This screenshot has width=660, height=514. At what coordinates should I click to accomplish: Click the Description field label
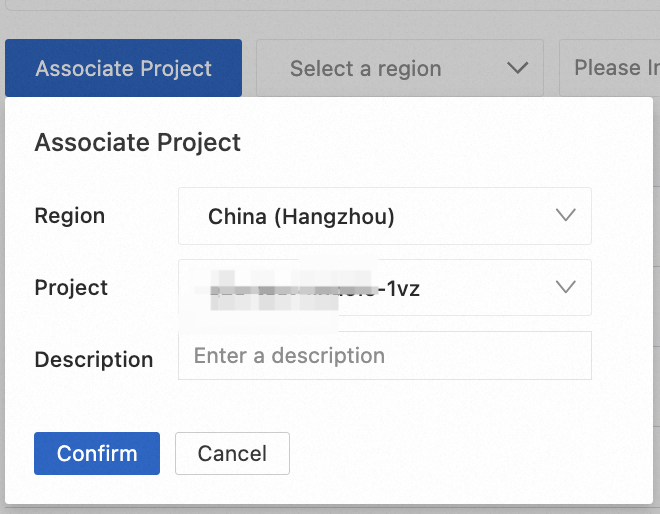click(x=93, y=360)
